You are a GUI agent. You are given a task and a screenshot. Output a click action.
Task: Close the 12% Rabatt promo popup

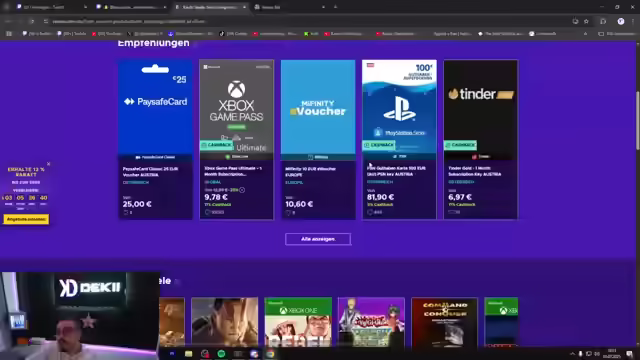[x=49, y=164]
